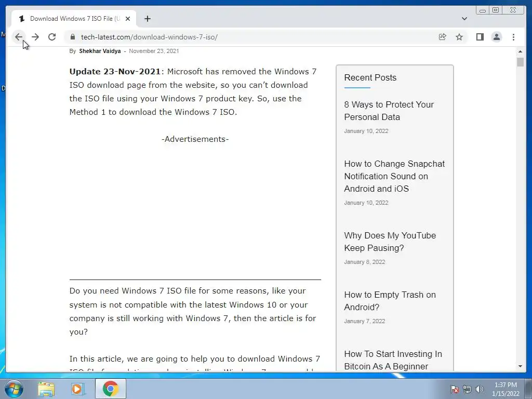The image size is (532, 399).
Task: Go back using the browser back arrow
Action: pyautogui.click(x=19, y=37)
